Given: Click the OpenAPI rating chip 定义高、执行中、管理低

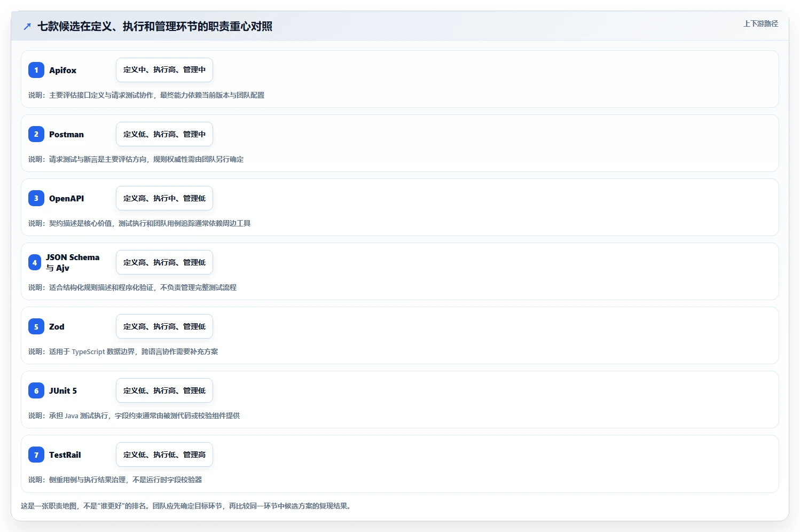Looking at the screenshot, I should click(164, 198).
